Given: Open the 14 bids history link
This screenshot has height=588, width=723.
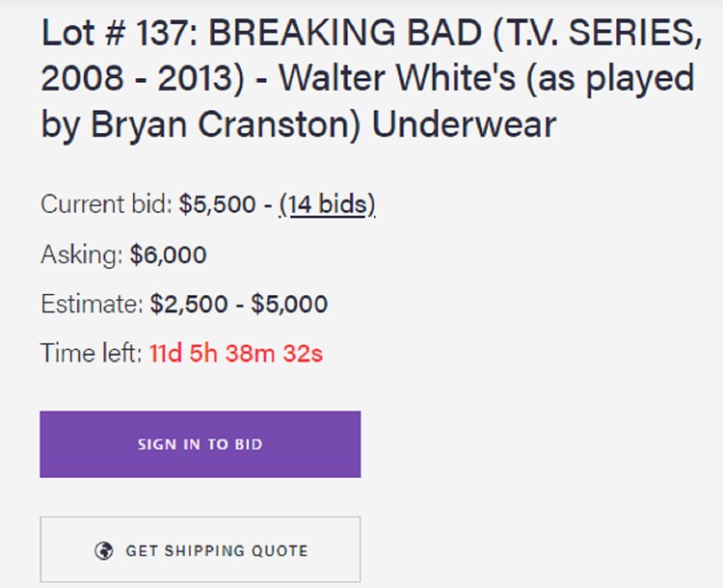Looking at the screenshot, I should click(327, 204).
